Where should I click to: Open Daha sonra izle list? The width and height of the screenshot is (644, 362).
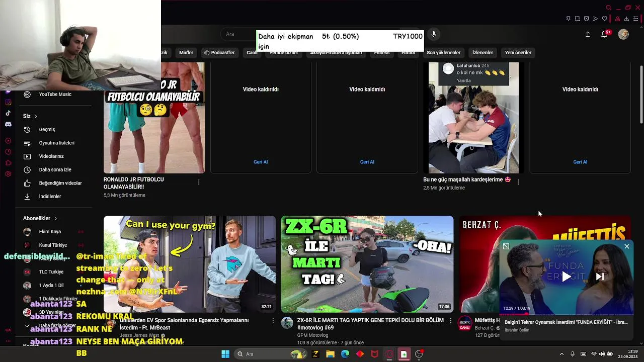pos(54,170)
